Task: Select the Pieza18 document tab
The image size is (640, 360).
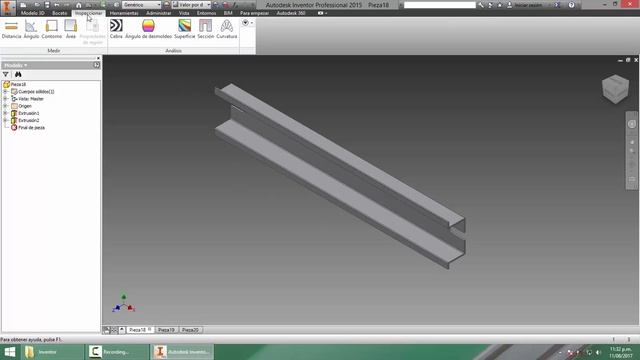Action: 140,330
